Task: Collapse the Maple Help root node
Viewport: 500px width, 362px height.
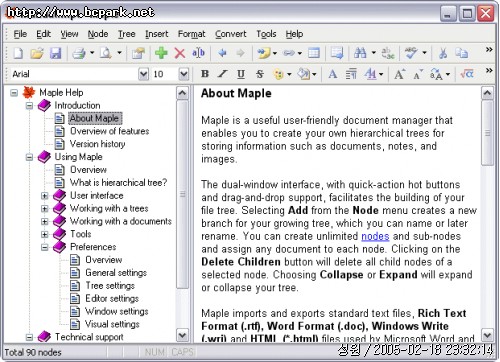Action: point(14,92)
